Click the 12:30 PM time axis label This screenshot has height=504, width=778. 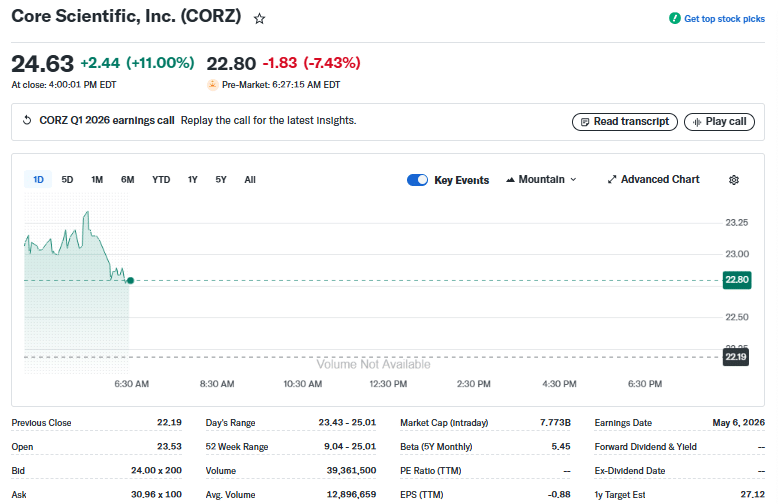pyautogui.click(x=388, y=384)
